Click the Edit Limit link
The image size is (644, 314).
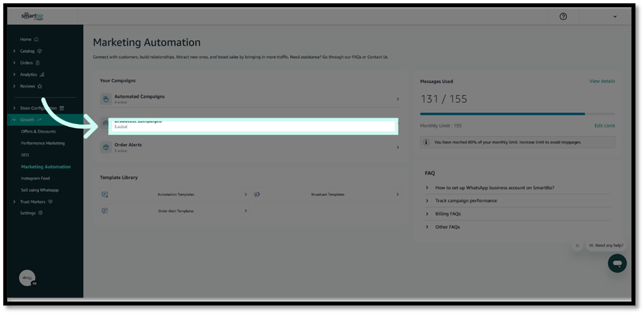point(604,125)
